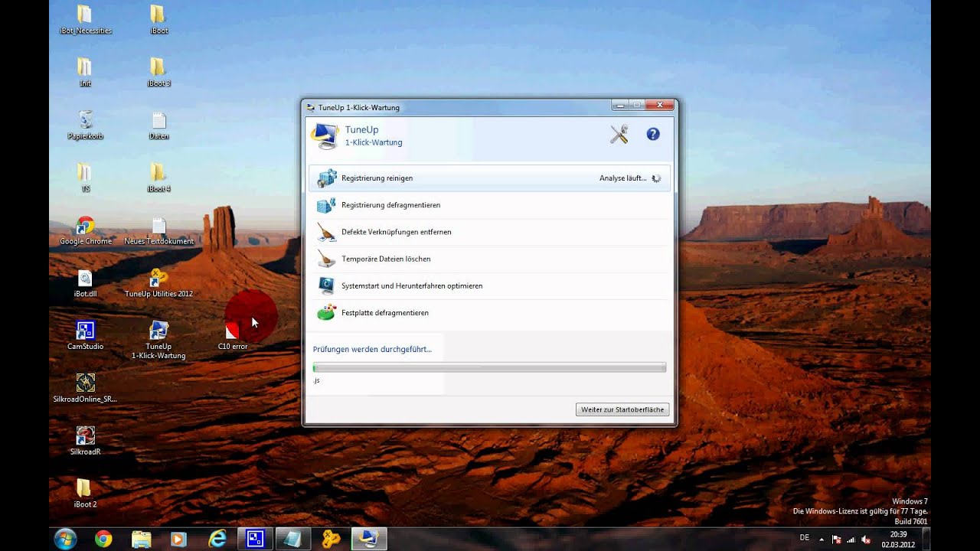The image size is (980, 551).
Task: Select the SilkroadR desktop icon
Action: point(86,441)
